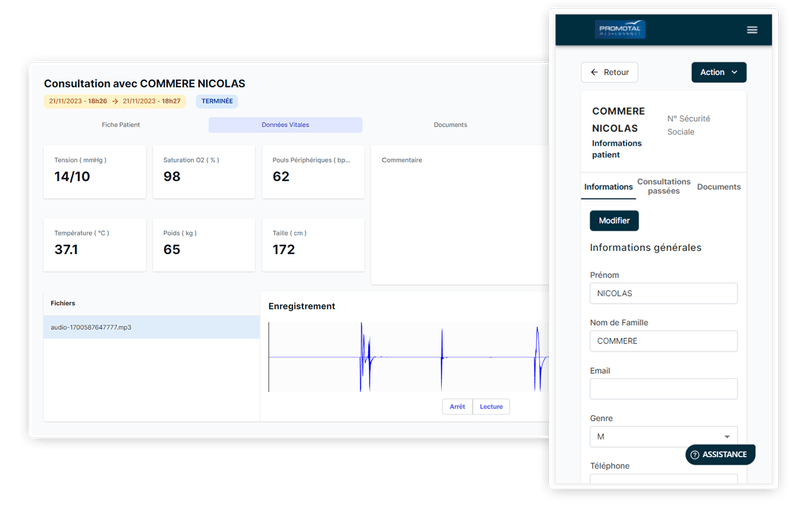800x510 pixels.
Task: Click the consultation date range badge
Action: point(115,101)
